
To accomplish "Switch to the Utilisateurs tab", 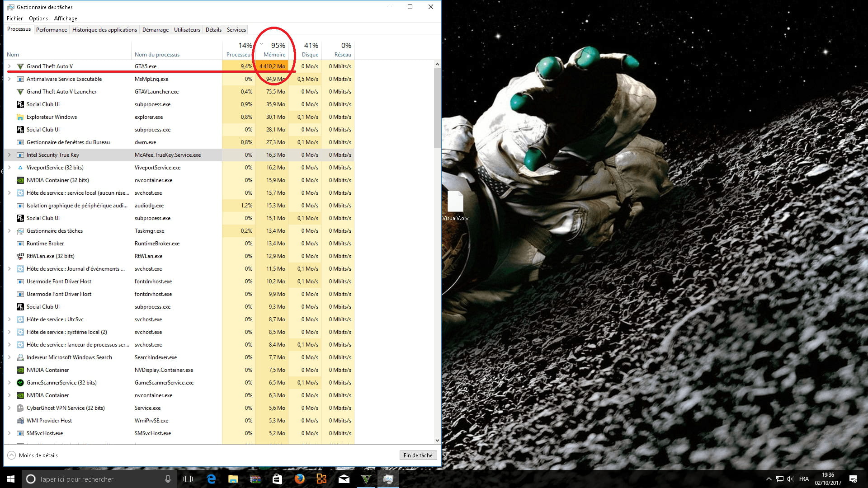I will [187, 30].
